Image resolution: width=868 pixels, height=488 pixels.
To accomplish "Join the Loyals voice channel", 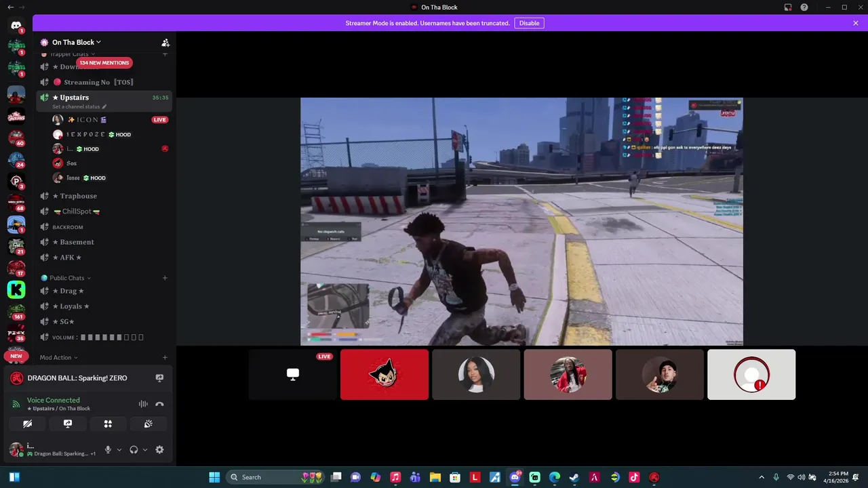I will coord(104,306).
